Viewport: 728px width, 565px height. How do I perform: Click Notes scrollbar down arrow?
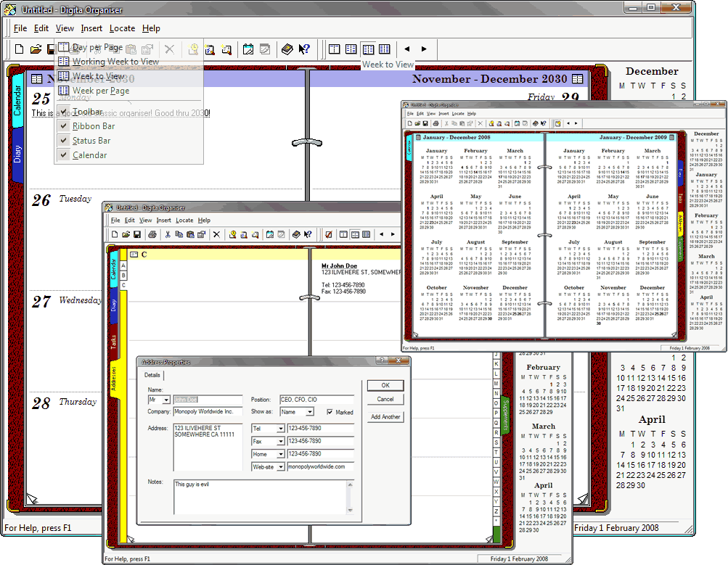[x=350, y=510]
